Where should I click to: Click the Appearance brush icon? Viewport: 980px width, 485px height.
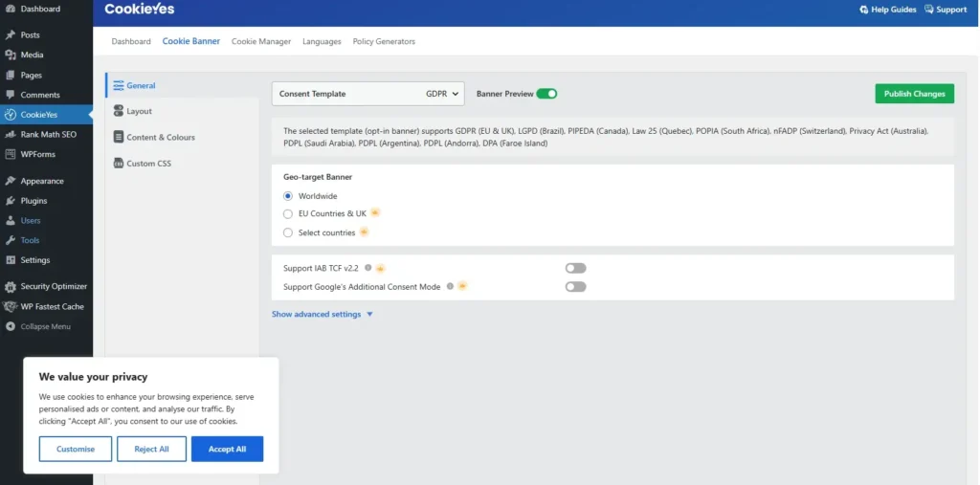point(10,181)
